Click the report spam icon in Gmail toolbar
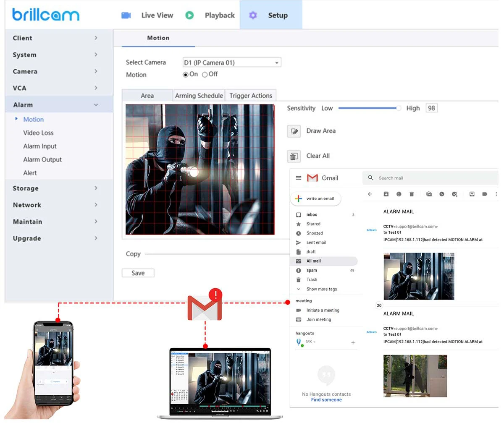This screenshot has height=428, width=504. pyautogui.click(x=399, y=194)
